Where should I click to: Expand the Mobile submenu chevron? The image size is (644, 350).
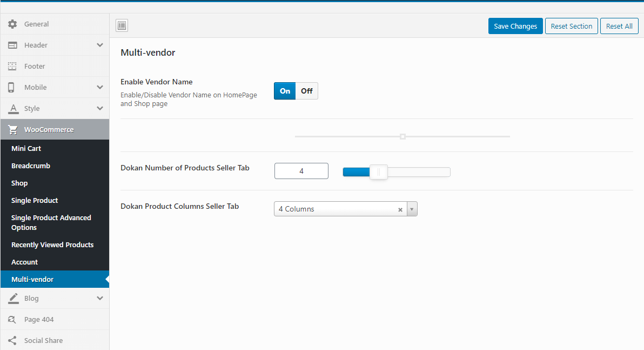(100, 87)
